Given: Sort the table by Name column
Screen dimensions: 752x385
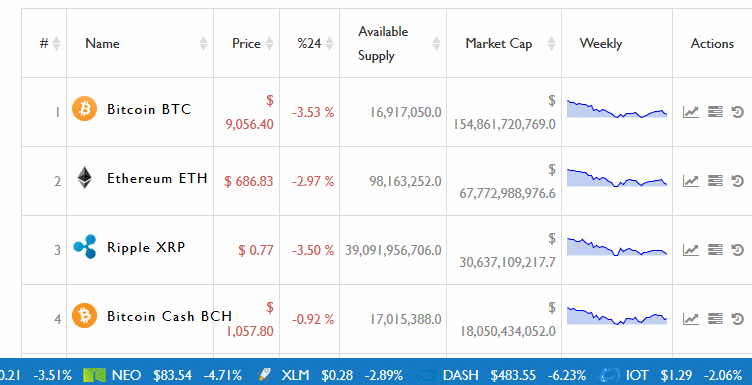Looking at the screenshot, I should tap(140, 43).
